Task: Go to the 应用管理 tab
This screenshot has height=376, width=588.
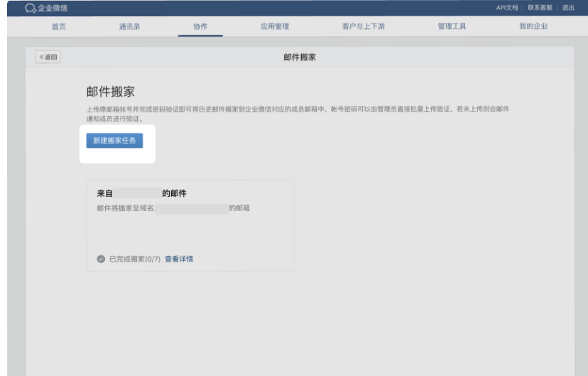Action: [275, 26]
